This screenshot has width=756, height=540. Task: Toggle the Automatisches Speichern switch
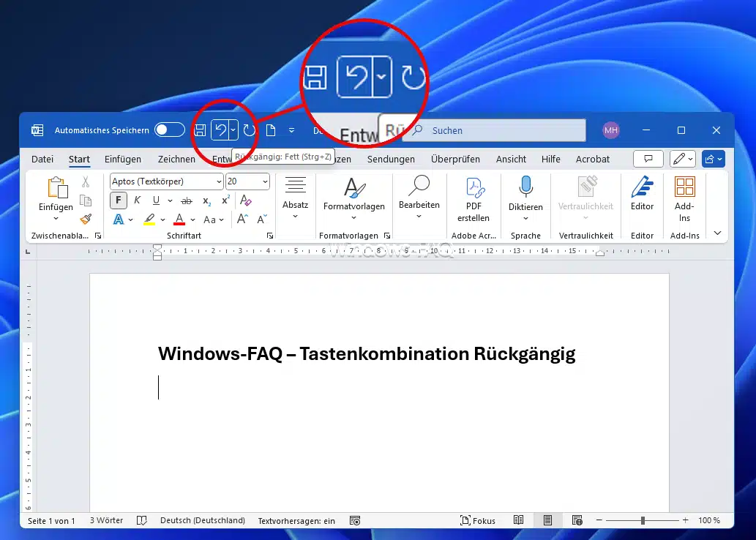pos(169,130)
